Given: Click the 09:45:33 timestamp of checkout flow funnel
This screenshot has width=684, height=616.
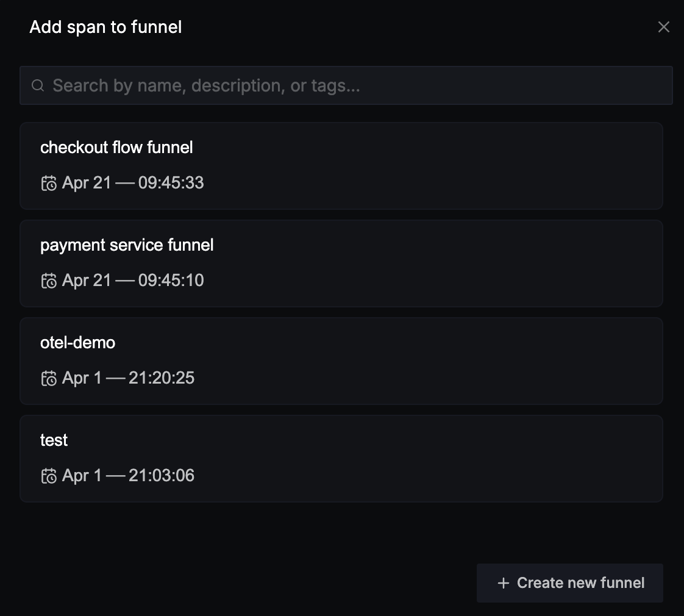Looking at the screenshot, I should (x=171, y=183).
